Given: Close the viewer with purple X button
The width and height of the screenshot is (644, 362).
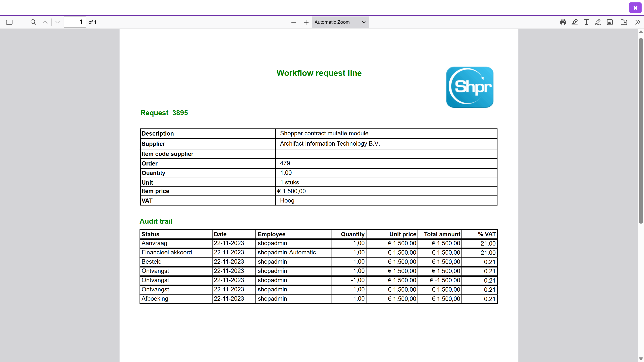Looking at the screenshot, I should pyautogui.click(x=635, y=8).
